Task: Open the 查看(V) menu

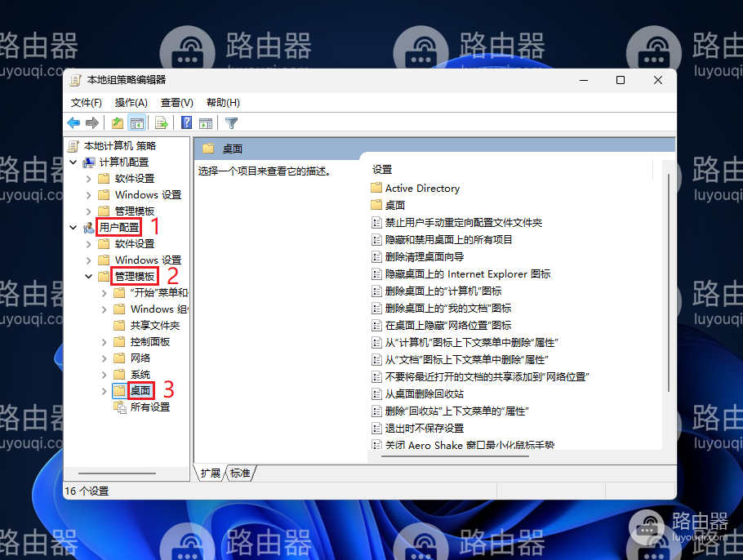Action: tap(176, 103)
